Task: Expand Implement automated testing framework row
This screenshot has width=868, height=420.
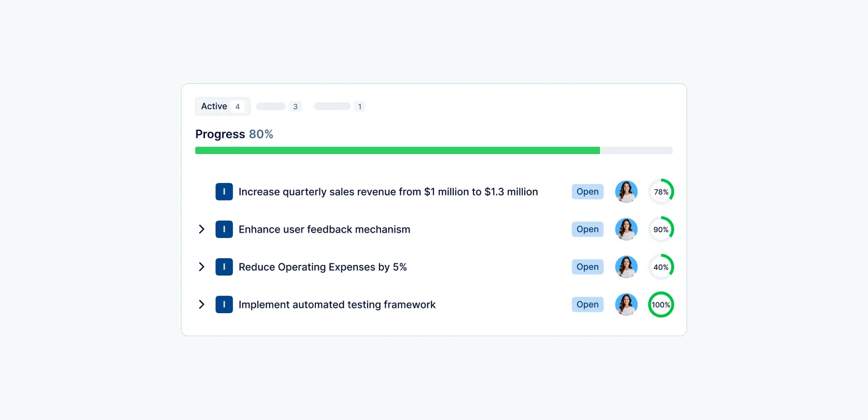Action: pyautogui.click(x=202, y=304)
